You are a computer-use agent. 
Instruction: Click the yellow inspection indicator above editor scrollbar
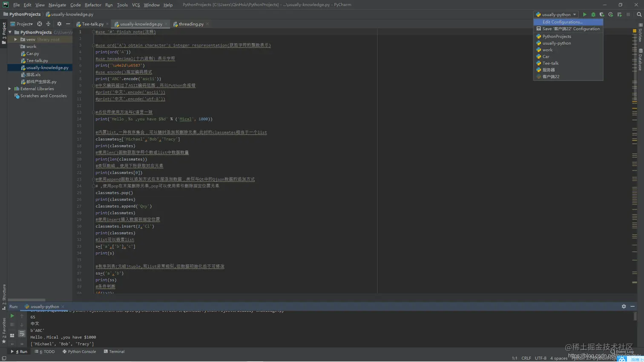(x=634, y=31)
